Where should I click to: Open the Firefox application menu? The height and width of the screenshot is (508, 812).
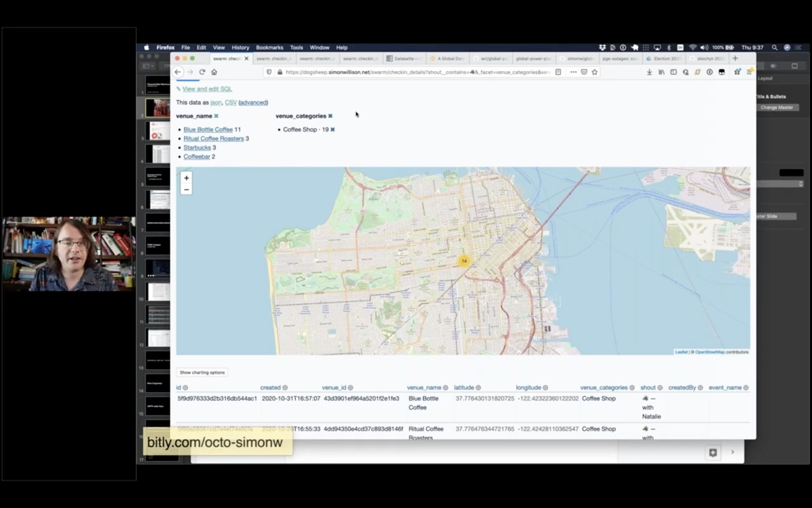point(165,47)
